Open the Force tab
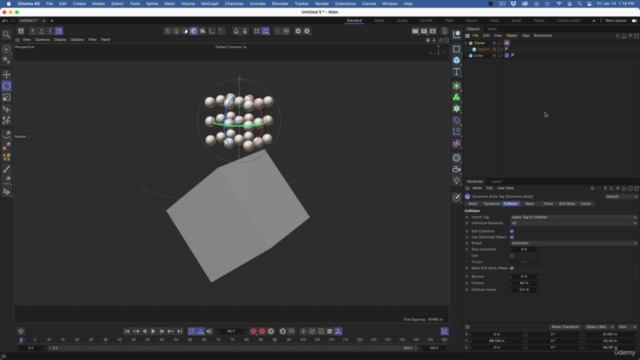Screen dimensions: 640x360 tap(548, 204)
